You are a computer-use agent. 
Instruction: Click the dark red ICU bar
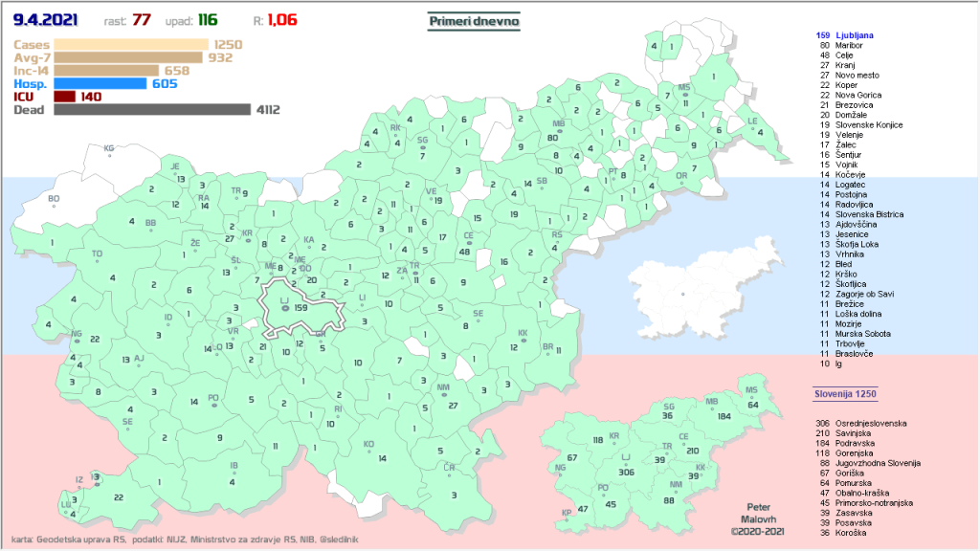coord(65,97)
